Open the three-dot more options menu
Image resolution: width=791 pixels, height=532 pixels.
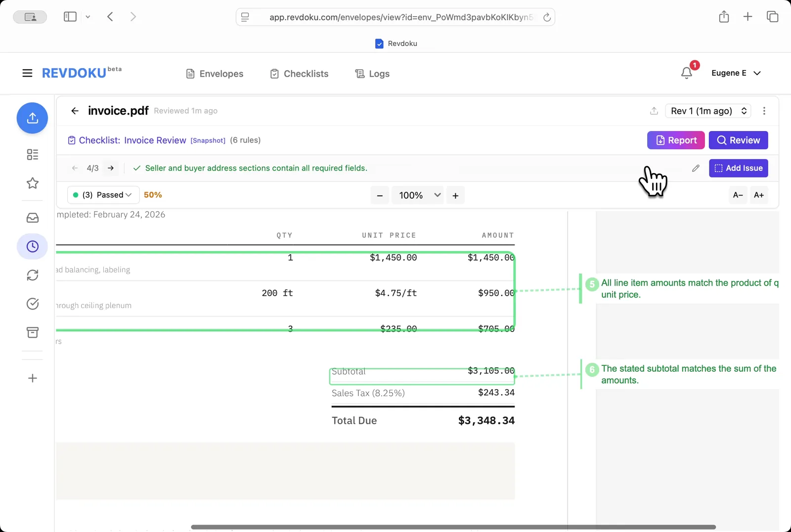tap(764, 111)
